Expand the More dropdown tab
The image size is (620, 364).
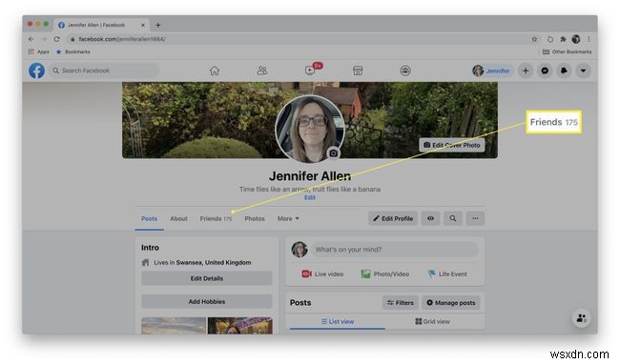[288, 218]
